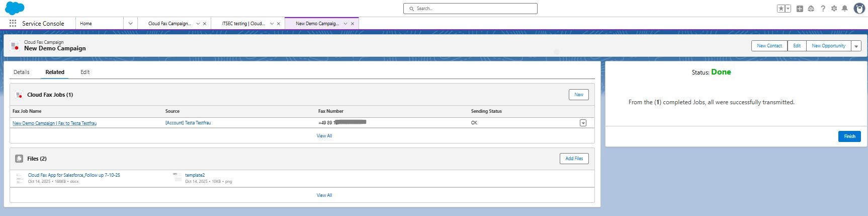The image size is (868, 216).
Task: Click the Finish button
Action: 849,136
